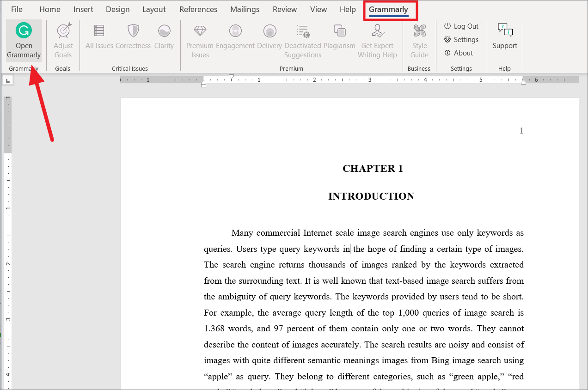588x390 pixels.
Task: Open the Style Guide icon
Action: point(419,31)
